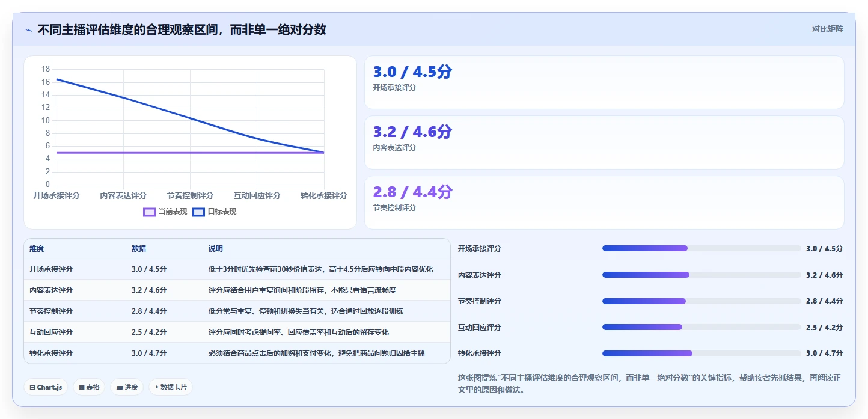Viewport: 868px width, 419px height.
Task: Click the description starting with 必须结合商品点击
Action: click(317, 353)
